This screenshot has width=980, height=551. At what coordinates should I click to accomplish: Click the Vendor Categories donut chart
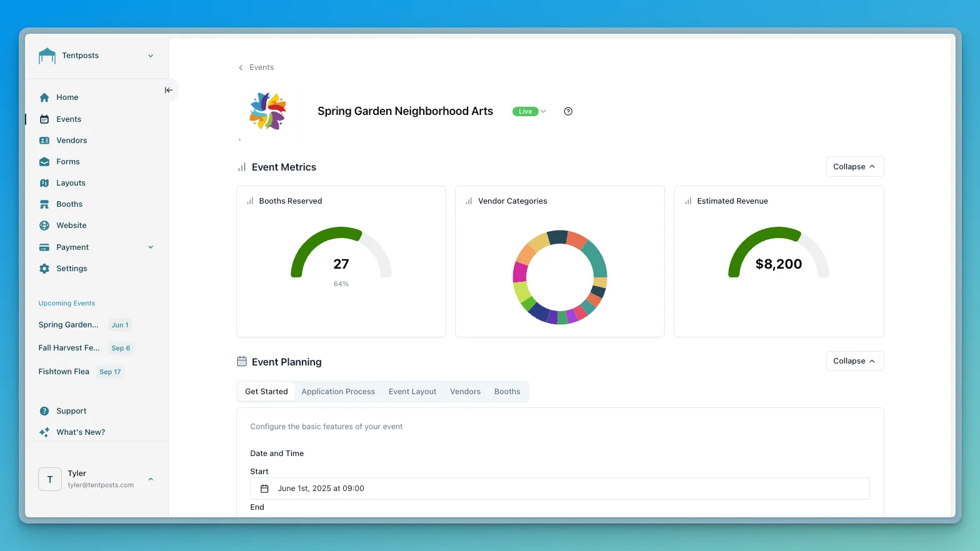pyautogui.click(x=559, y=277)
